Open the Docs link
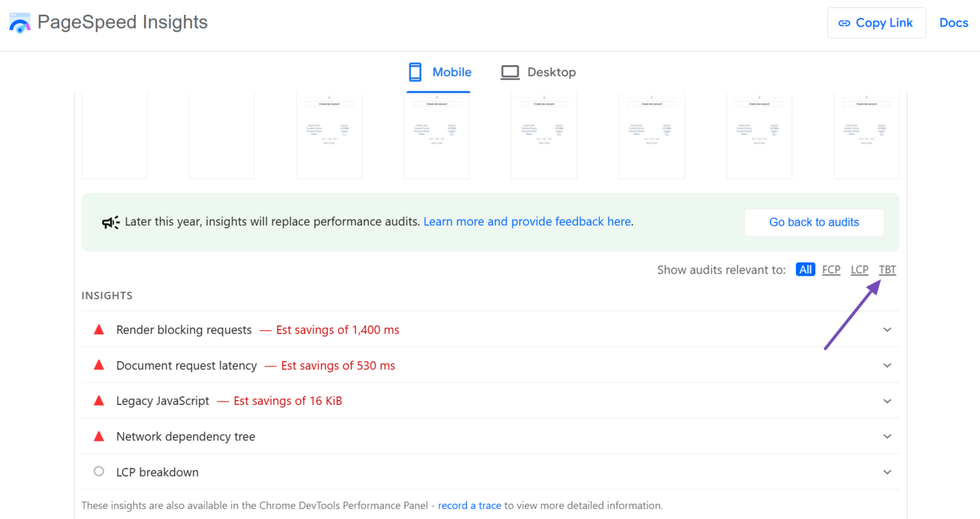This screenshot has height=519, width=980. (953, 23)
